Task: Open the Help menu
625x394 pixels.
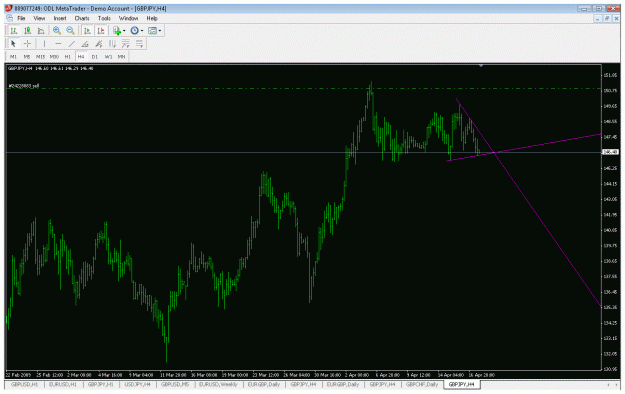Action: (152, 18)
